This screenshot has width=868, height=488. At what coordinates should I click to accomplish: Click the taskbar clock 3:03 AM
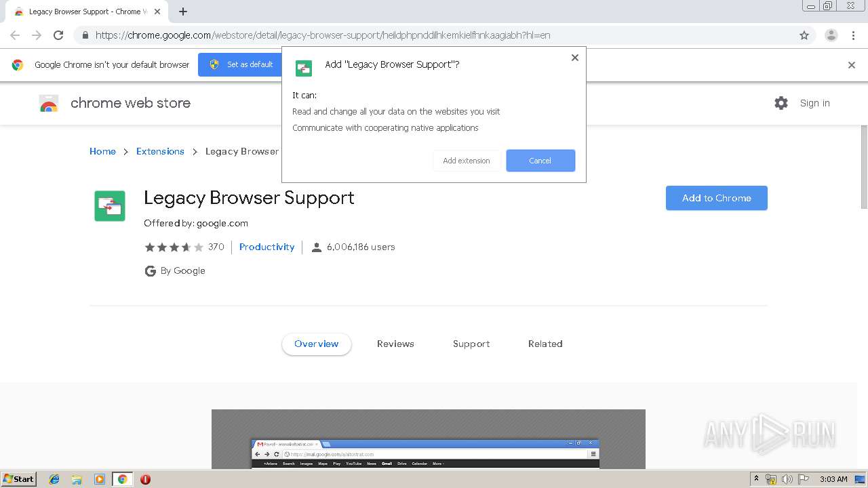click(833, 479)
